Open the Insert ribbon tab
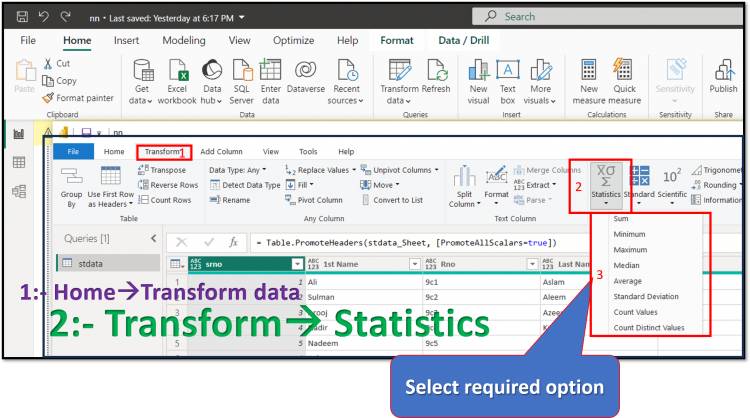 tap(126, 41)
